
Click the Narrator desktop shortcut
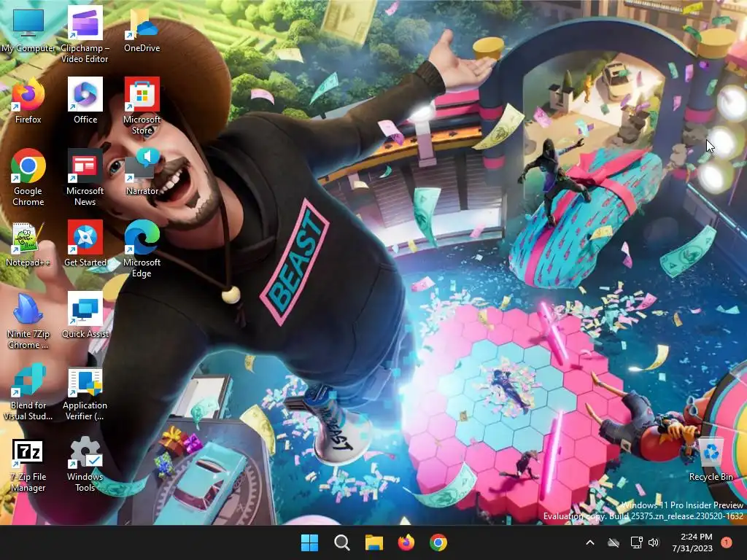point(142,172)
